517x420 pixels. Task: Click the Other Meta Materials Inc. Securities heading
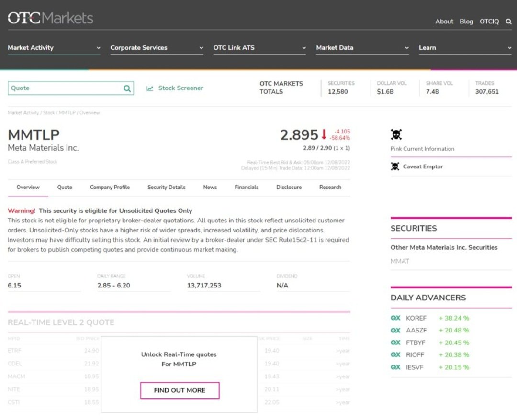[x=444, y=247]
